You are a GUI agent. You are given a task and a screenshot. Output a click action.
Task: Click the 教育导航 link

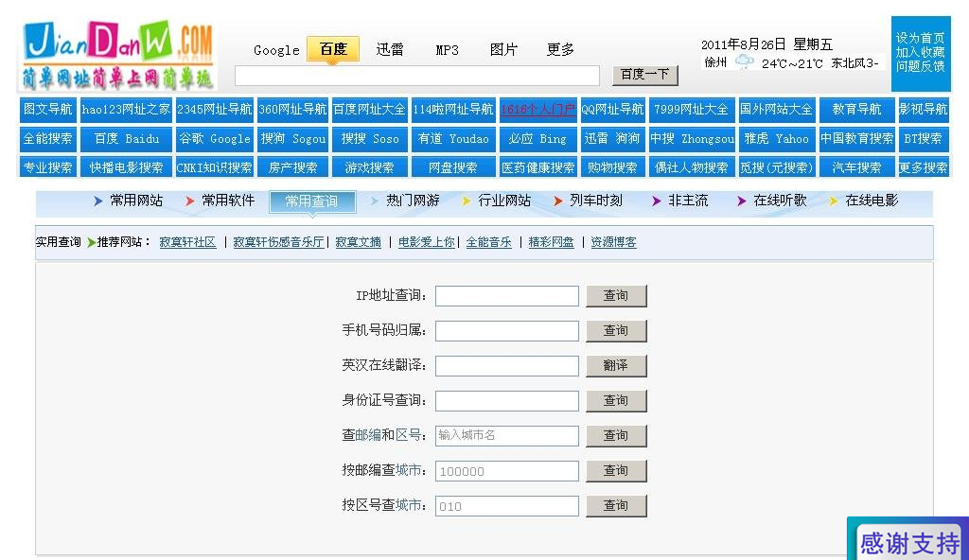(x=856, y=110)
